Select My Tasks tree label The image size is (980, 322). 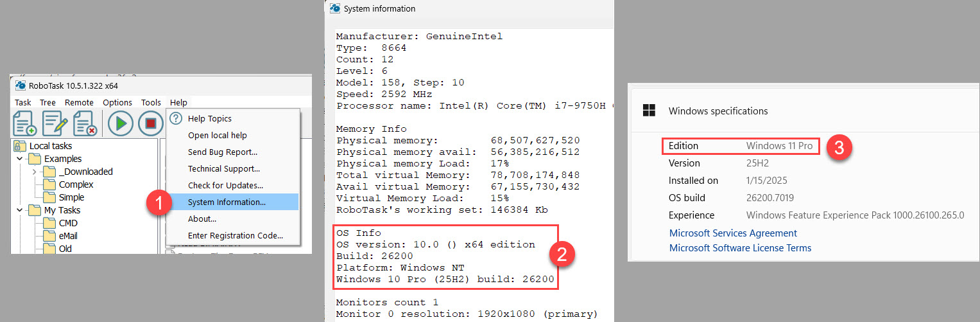coord(62,210)
